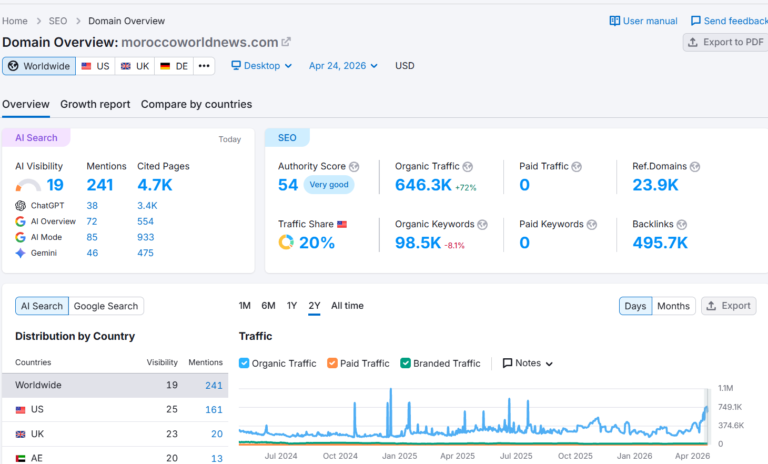Switch to the Growth report tab
The width and height of the screenshot is (768, 464).
[x=95, y=104]
